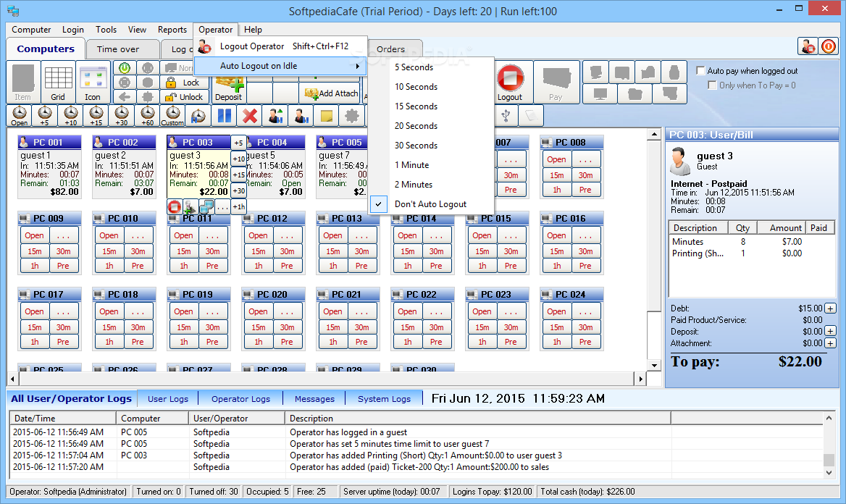The width and height of the screenshot is (846, 504).
Task: Click the red power icon at top right
Action: (x=828, y=46)
